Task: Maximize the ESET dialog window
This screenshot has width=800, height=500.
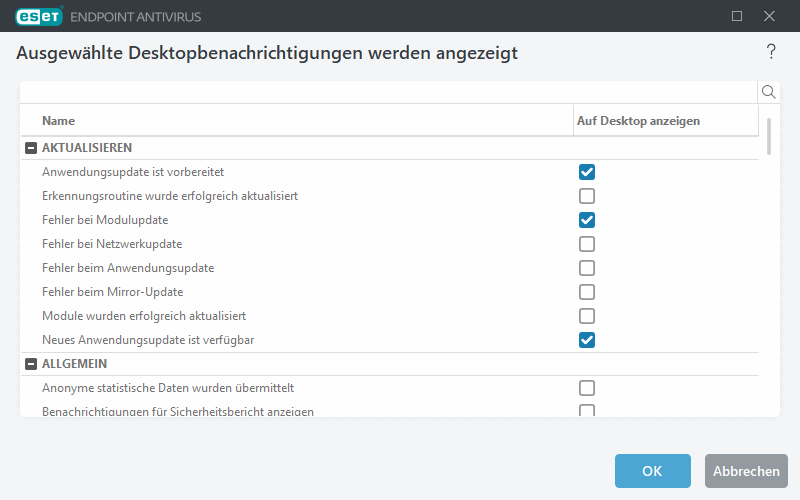Action: click(x=737, y=16)
